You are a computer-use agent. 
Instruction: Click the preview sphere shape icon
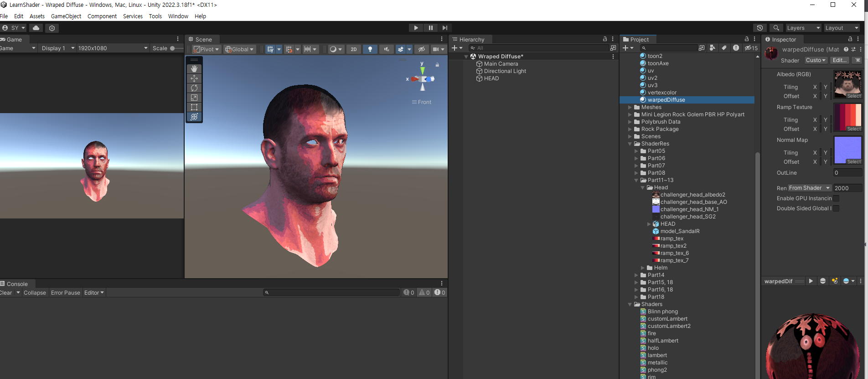click(823, 281)
